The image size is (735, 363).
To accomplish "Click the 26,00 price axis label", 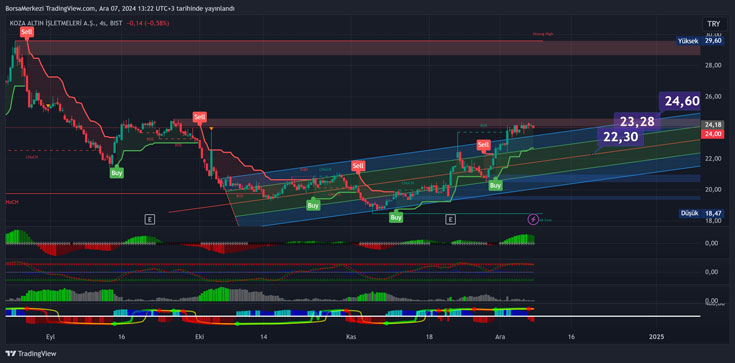I will click(713, 97).
